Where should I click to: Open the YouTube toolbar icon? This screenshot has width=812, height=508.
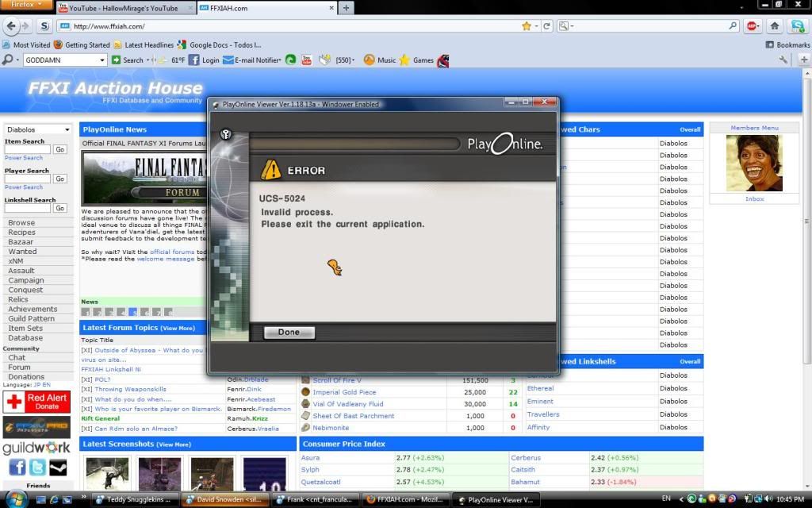[307, 60]
